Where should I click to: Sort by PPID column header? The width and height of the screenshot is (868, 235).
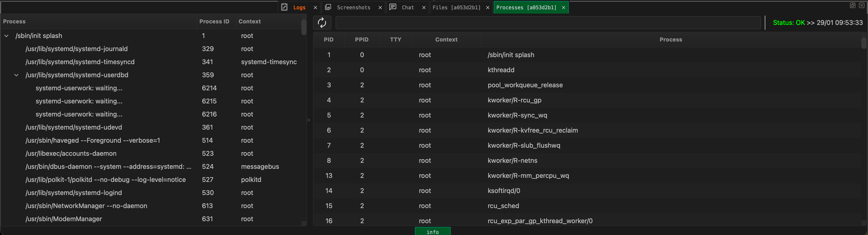coord(362,40)
